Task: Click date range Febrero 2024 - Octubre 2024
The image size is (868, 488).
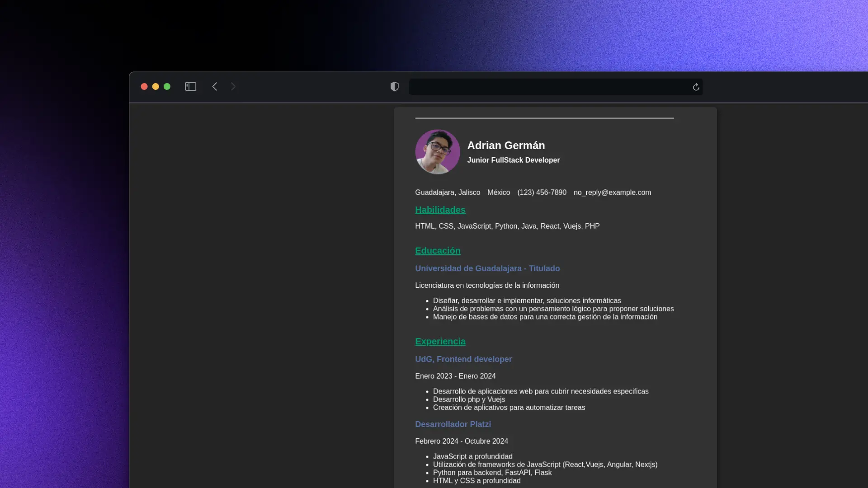Action: (462, 441)
